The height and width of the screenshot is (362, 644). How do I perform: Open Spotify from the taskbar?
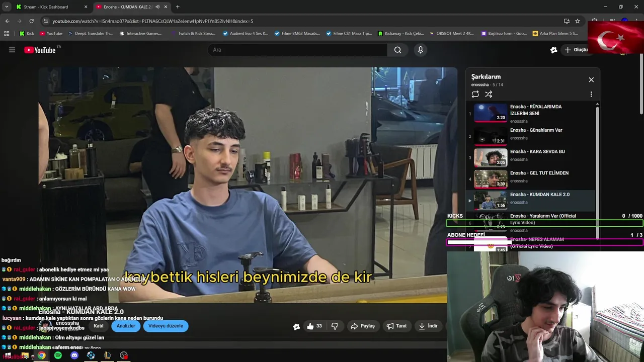[58, 355]
